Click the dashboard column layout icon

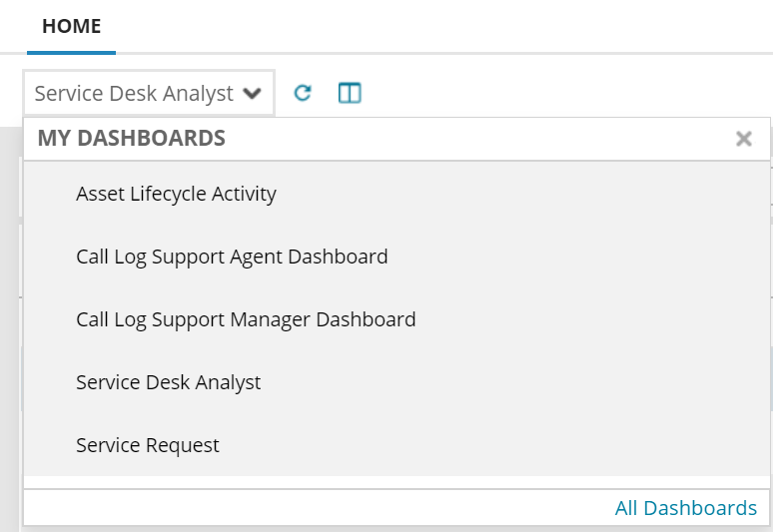point(349,93)
